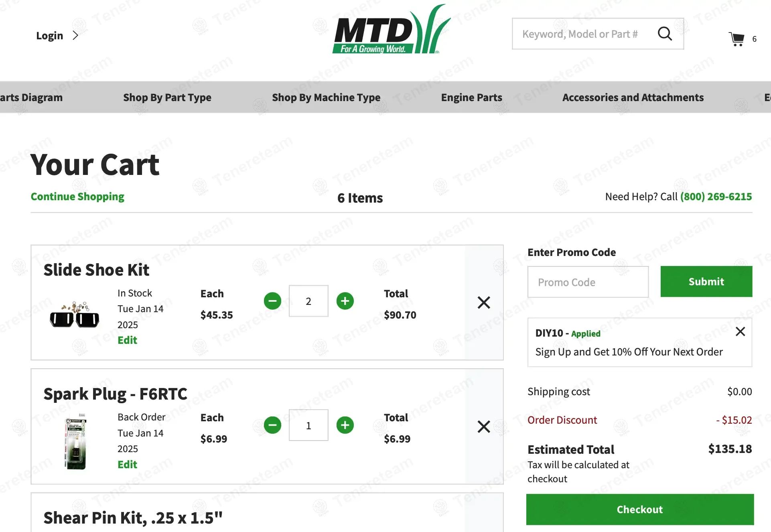Edit the Slide Shoe Kit item
This screenshot has width=771, height=532.
[x=127, y=340]
